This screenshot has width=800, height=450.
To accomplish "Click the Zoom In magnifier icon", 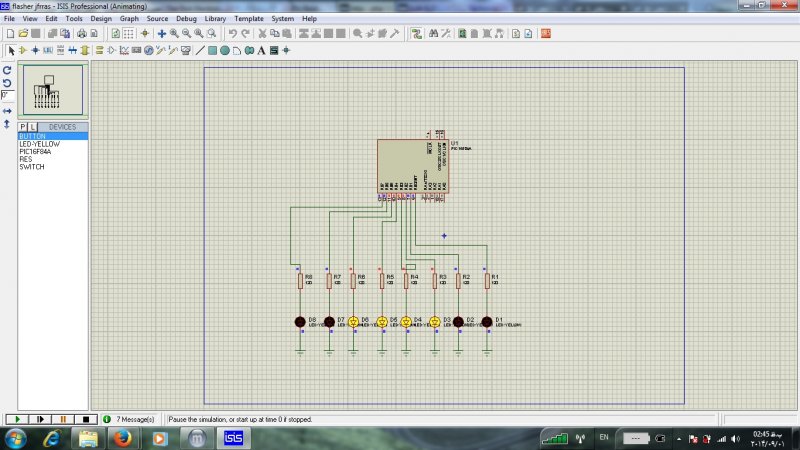I will click(x=174, y=34).
